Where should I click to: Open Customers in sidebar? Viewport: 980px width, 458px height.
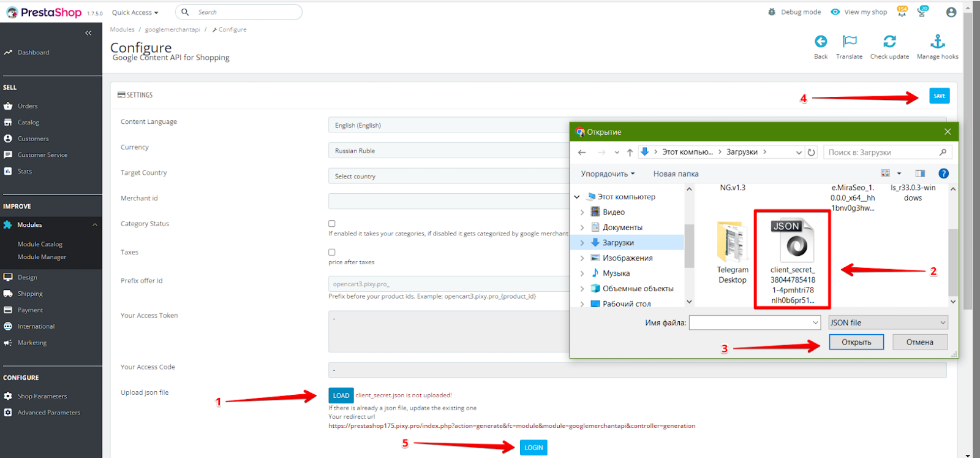(33, 139)
